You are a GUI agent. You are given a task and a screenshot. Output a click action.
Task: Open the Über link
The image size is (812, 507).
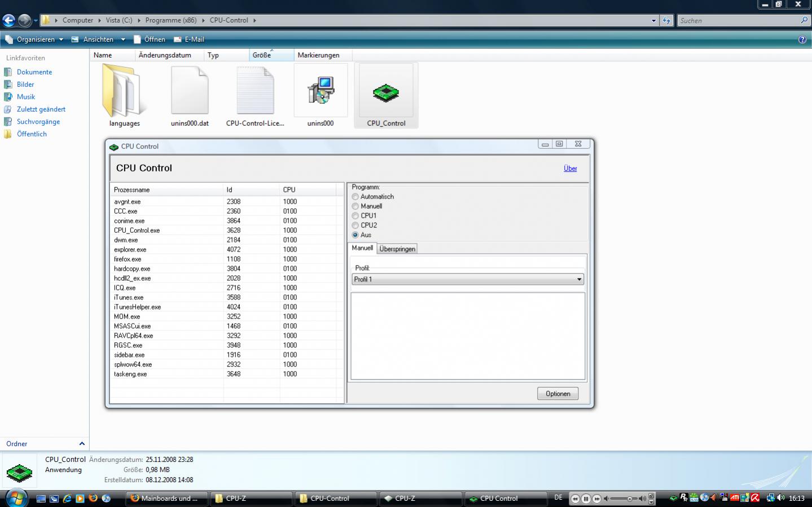click(x=570, y=168)
